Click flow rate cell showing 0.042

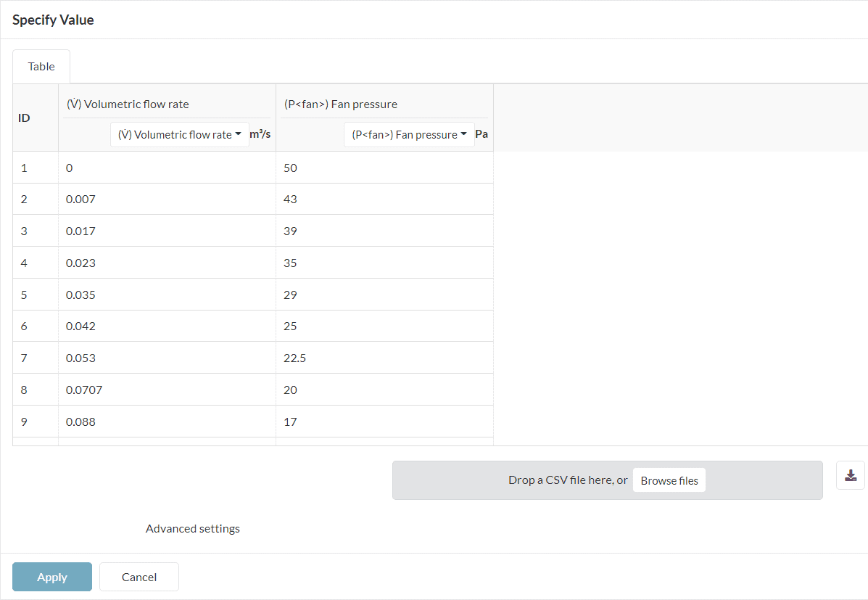[x=167, y=326]
